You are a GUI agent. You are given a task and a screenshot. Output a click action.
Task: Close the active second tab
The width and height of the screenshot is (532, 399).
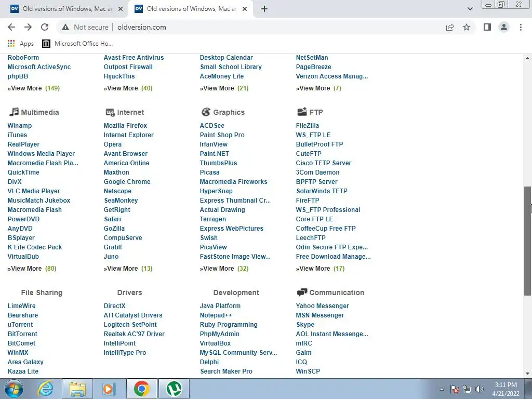coord(245,9)
